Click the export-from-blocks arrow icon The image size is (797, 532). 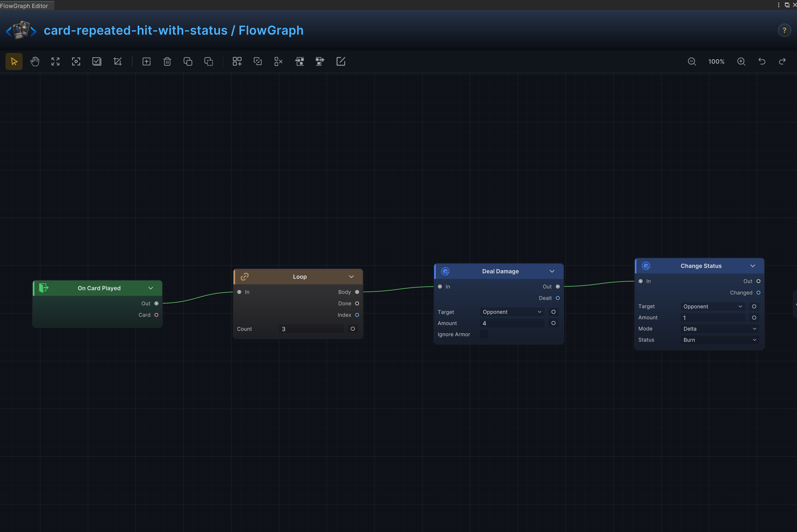click(x=320, y=61)
